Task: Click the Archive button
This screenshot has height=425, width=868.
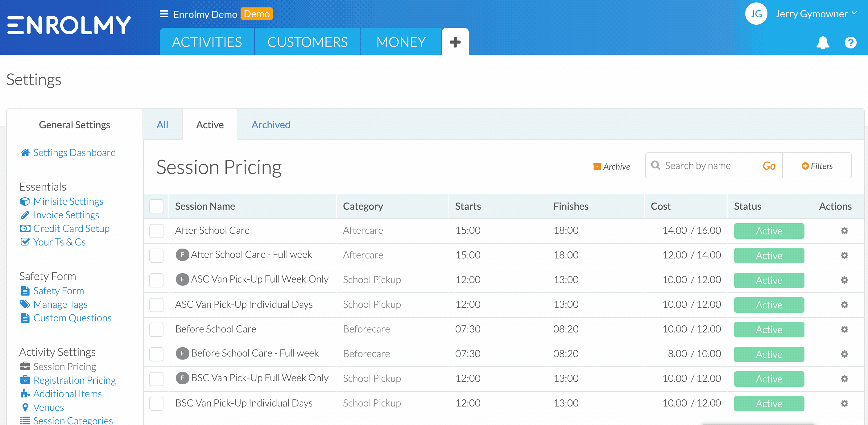Action: click(x=612, y=166)
